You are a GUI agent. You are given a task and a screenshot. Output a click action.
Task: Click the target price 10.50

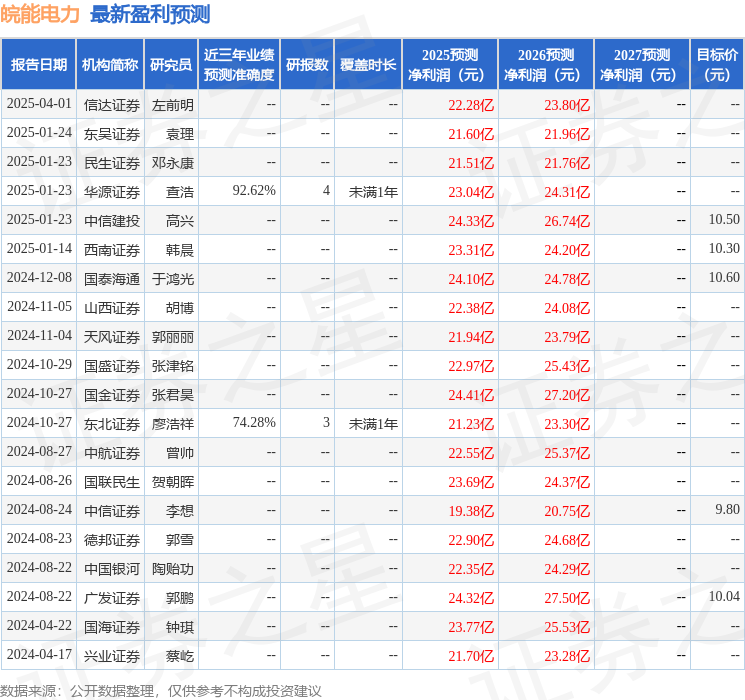point(724,220)
